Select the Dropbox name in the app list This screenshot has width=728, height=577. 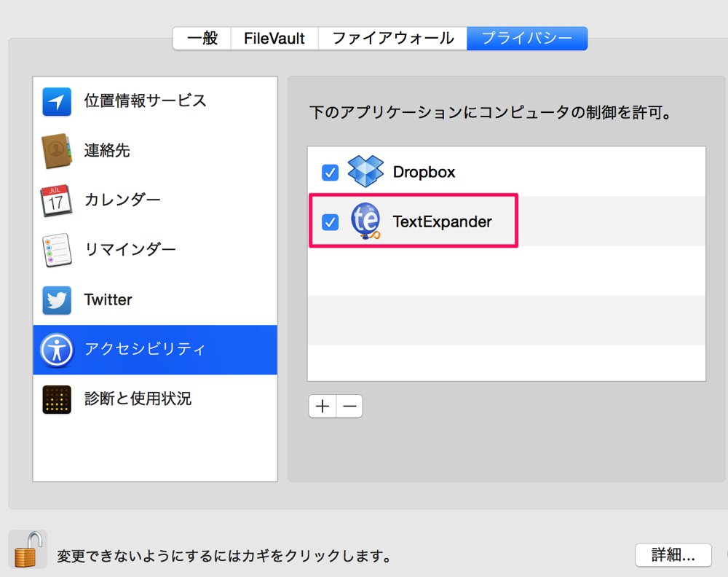pyautogui.click(x=424, y=172)
